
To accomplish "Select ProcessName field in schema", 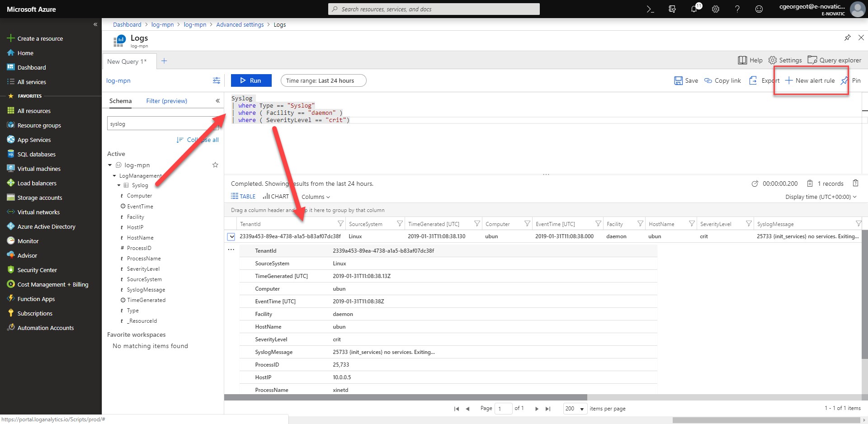I will pos(144,259).
